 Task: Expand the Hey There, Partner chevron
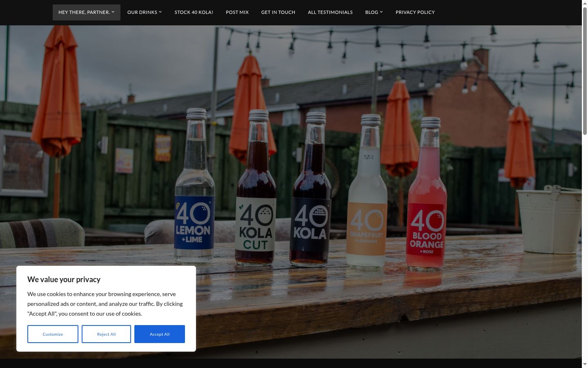click(x=113, y=12)
